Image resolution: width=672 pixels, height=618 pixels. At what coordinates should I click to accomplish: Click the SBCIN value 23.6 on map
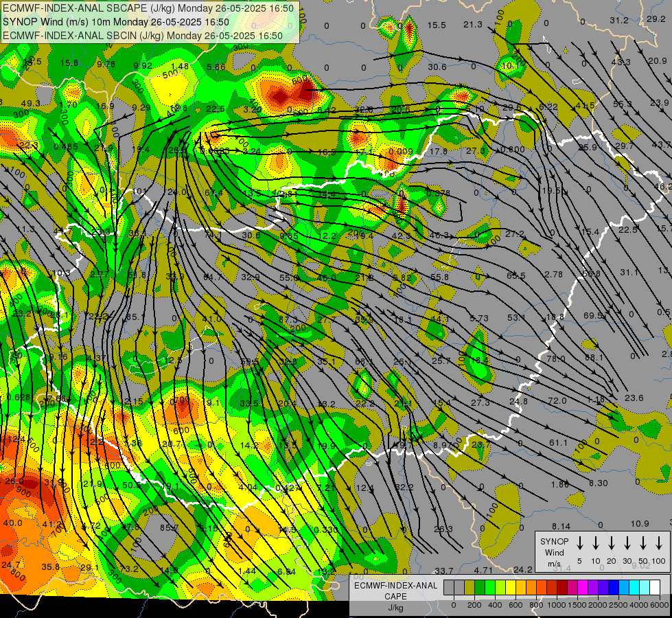tap(634, 398)
